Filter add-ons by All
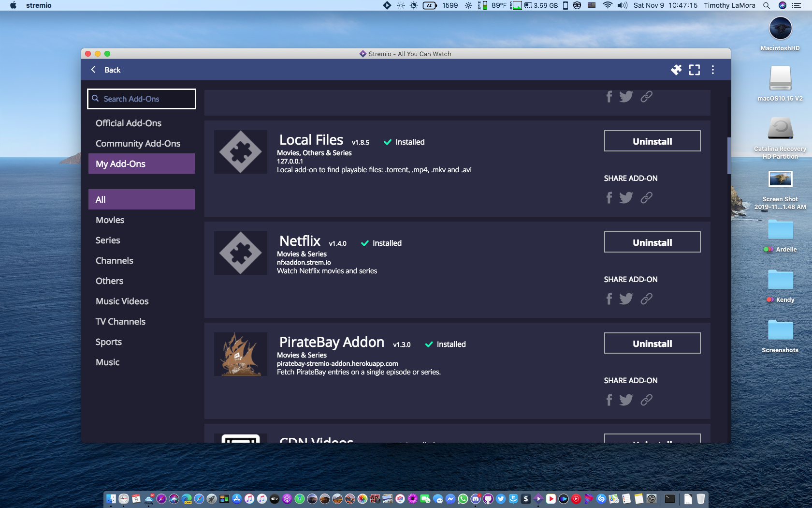This screenshot has width=812, height=508. point(142,199)
